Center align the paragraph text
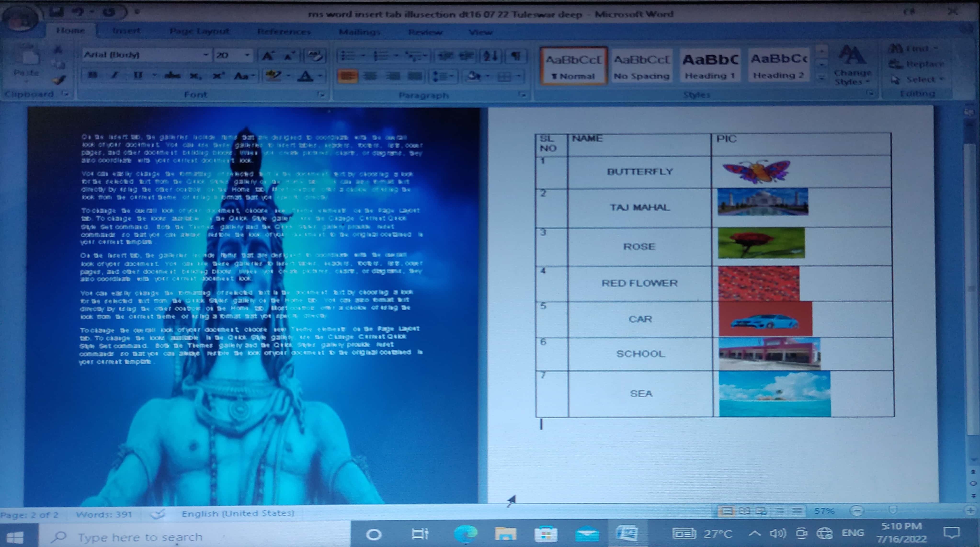Screen dimensions: 980x547 point(370,76)
